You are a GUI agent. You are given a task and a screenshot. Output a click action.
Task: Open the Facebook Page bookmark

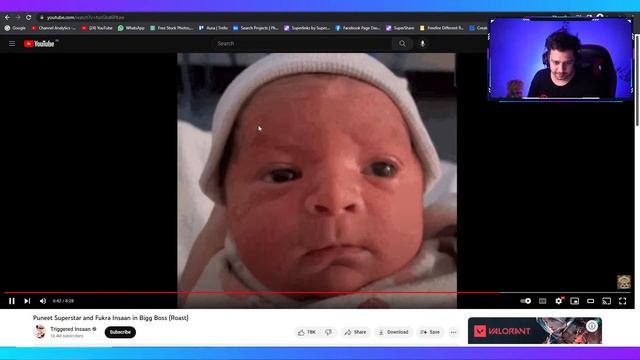(358, 28)
